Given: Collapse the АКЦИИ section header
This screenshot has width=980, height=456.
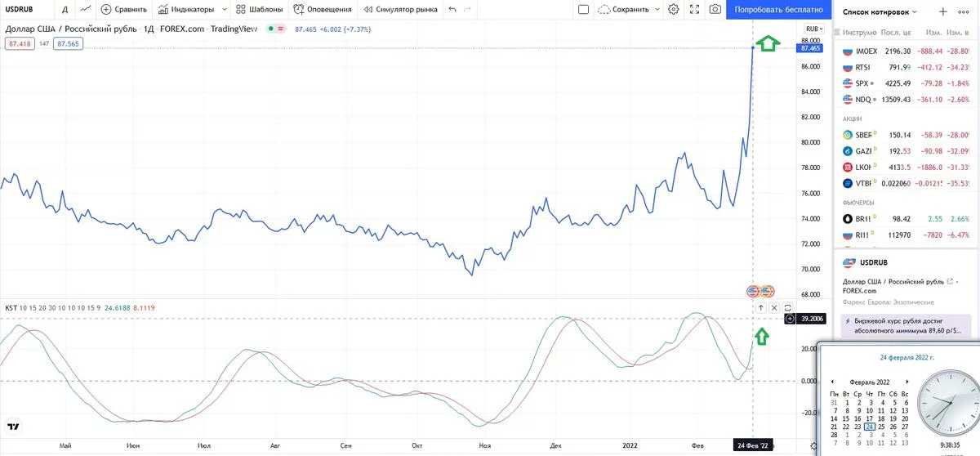Looking at the screenshot, I should pyautogui.click(x=853, y=118).
